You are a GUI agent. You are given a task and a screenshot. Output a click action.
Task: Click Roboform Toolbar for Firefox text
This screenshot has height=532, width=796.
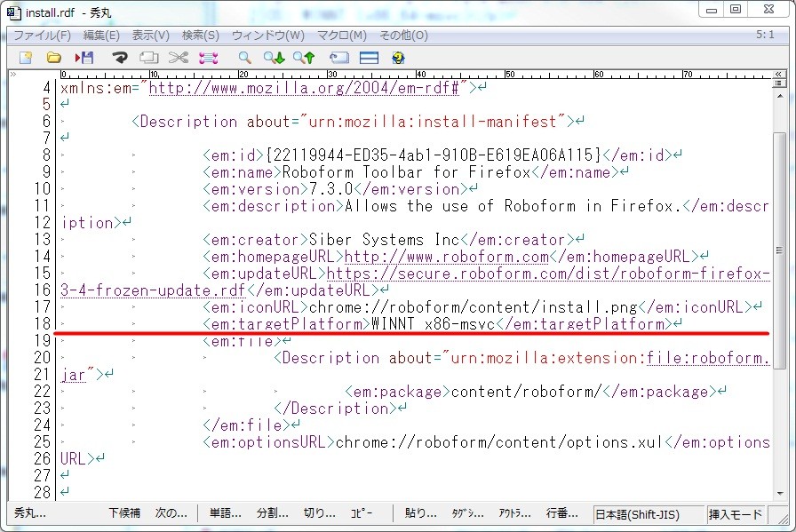[x=406, y=172]
